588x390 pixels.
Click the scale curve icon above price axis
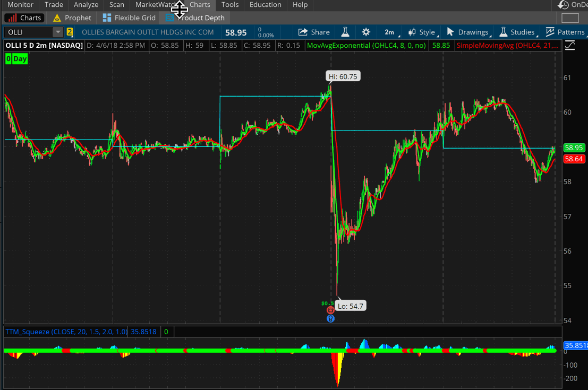point(570,46)
